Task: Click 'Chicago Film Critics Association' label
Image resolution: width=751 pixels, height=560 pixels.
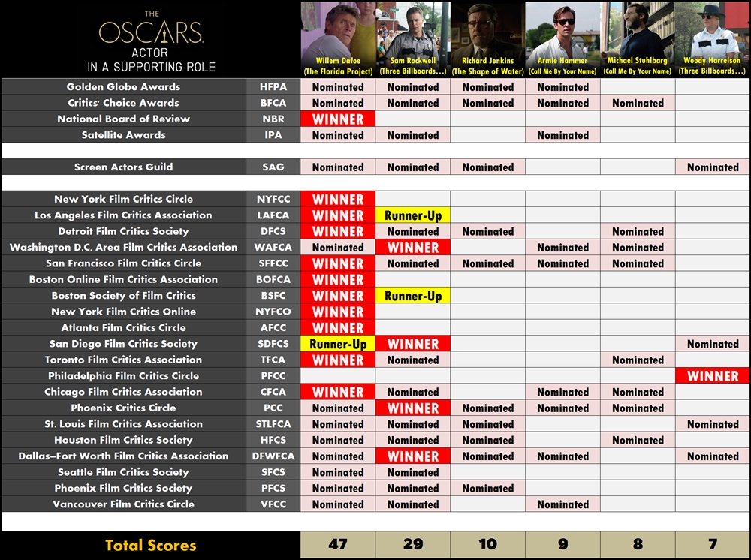Action: 124,392
